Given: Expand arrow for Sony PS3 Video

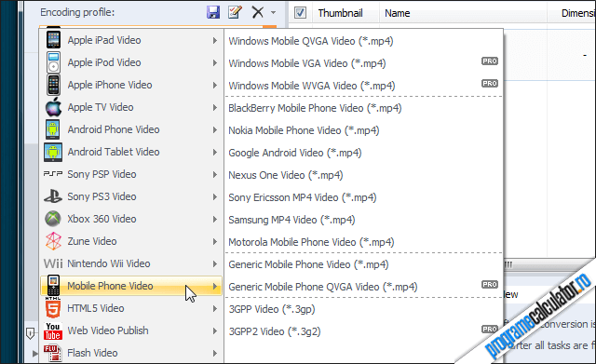Looking at the screenshot, I should (x=215, y=196).
